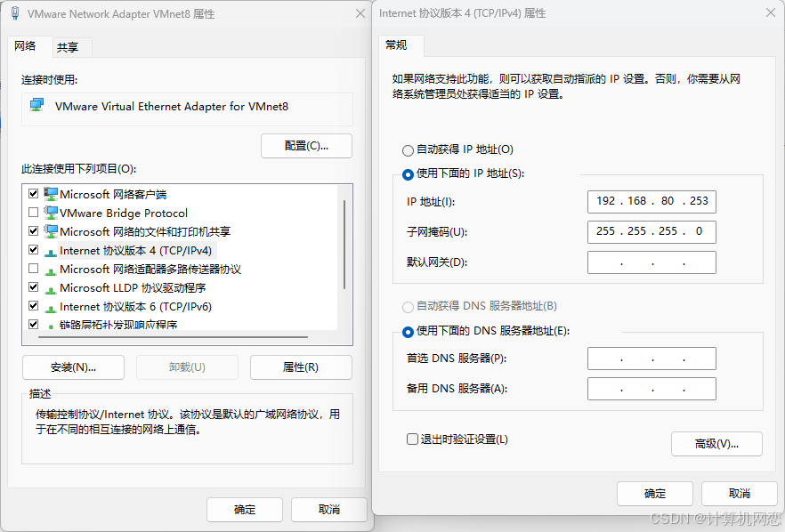The height and width of the screenshot is (532, 785).
Task: Toggle Microsoft 网络的文件和打印机共享 checkbox
Action: point(34,231)
